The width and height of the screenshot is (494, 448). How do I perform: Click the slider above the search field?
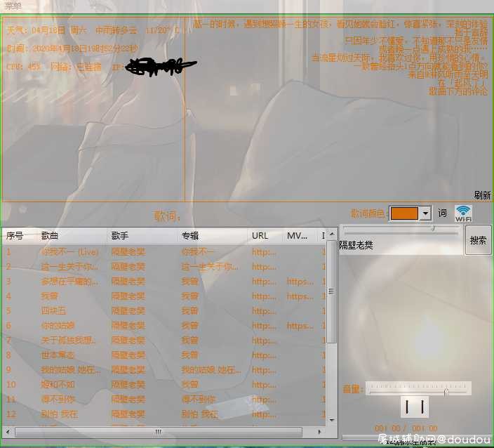click(x=401, y=230)
